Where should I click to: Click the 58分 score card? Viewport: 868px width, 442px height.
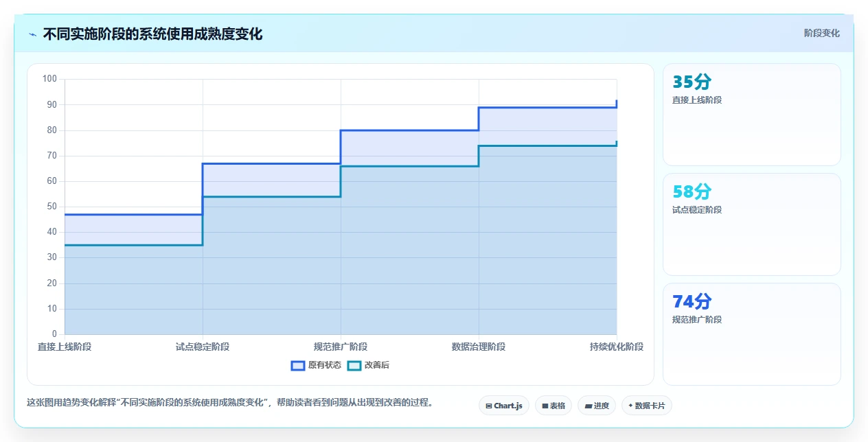coord(751,224)
